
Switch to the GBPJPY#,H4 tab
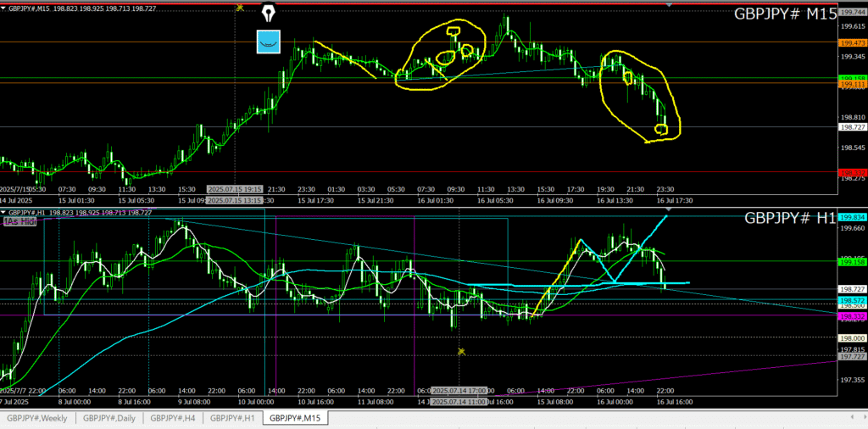point(172,418)
